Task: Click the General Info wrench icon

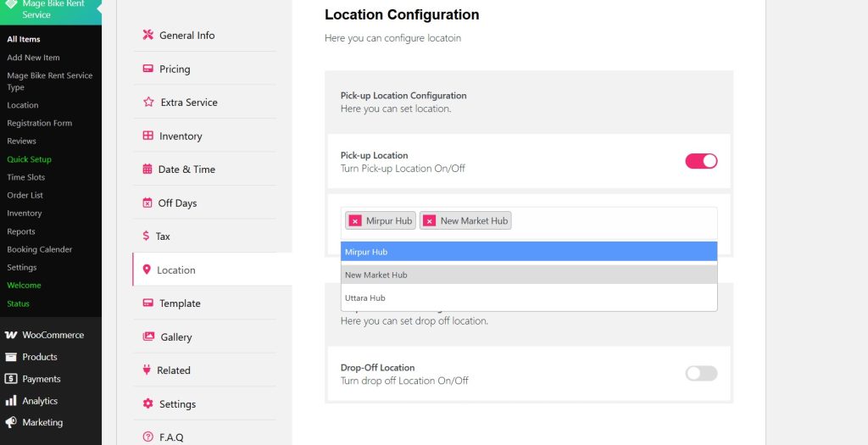Action: tap(147, 36)
